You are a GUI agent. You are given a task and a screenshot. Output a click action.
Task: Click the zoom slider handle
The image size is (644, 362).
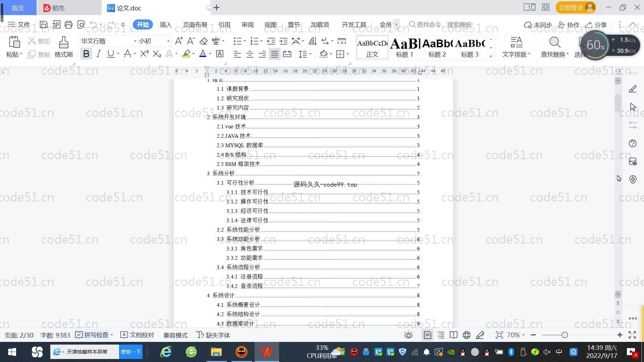click(x=565, y=335)
